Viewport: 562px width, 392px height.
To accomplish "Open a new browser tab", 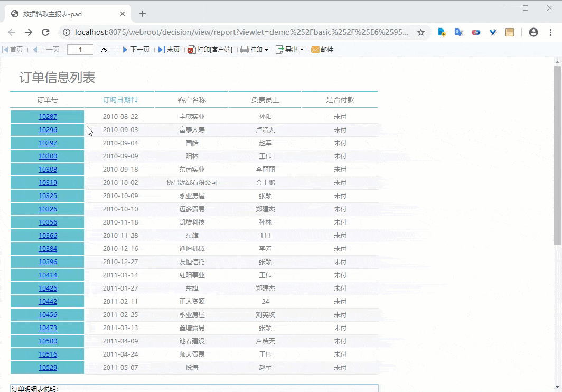I will [x=143, y=14].
